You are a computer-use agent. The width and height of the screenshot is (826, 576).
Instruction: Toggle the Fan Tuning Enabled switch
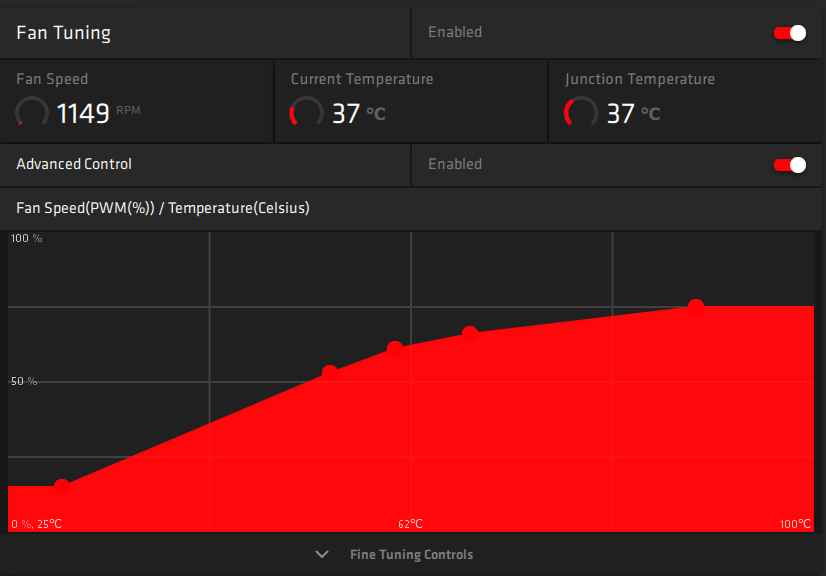[790, 33]
